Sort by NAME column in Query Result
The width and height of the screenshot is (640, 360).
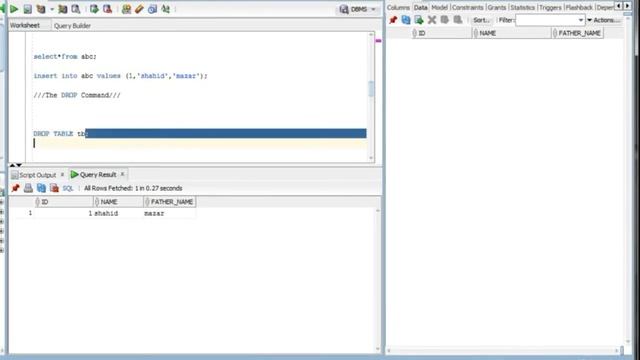[118, 202]
